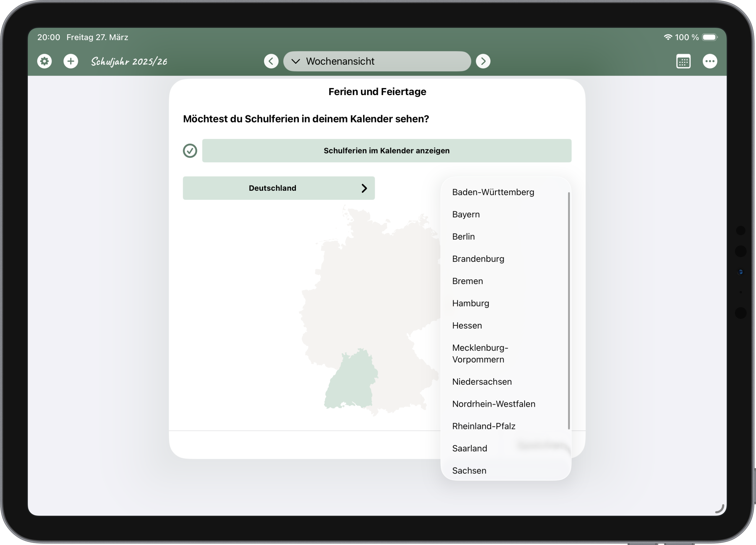Viewport: 756px width, 545px height.
Task: Open the calendar overview icon top right
Action: 684,61
